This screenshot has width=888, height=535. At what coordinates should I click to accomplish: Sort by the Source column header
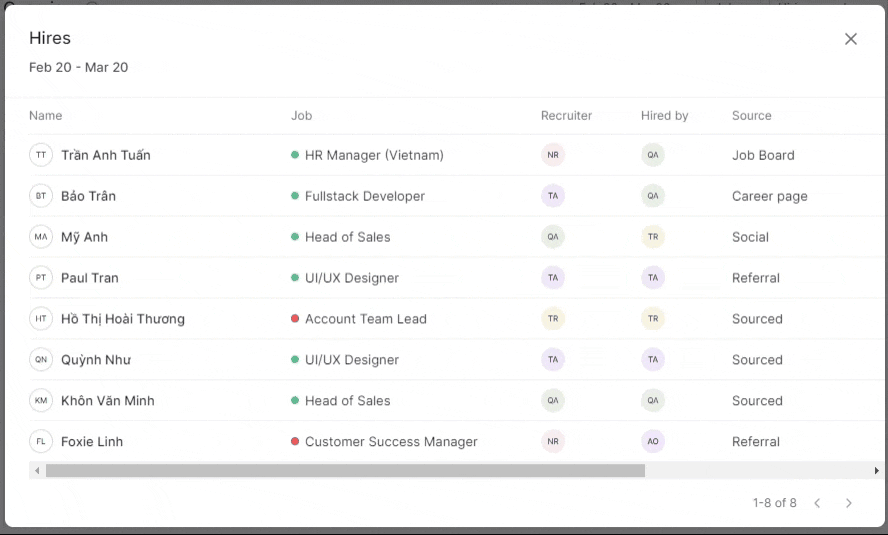(752, 116)
